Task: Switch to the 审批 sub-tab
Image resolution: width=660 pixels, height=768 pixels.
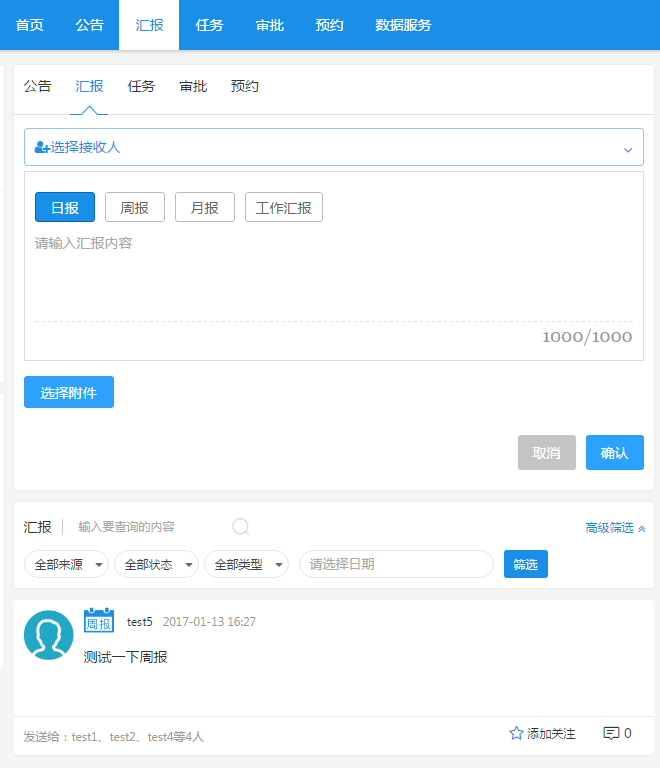Action: click(x=193, y=87)
